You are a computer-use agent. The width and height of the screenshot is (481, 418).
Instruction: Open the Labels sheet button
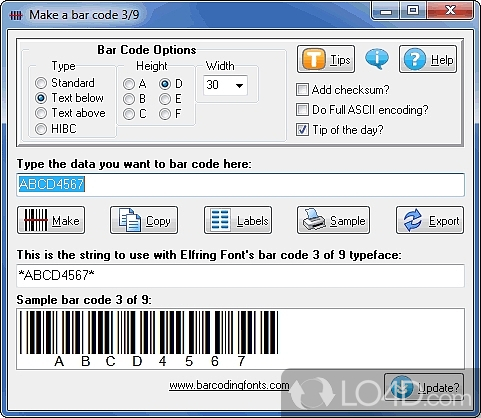click(238, 220)
